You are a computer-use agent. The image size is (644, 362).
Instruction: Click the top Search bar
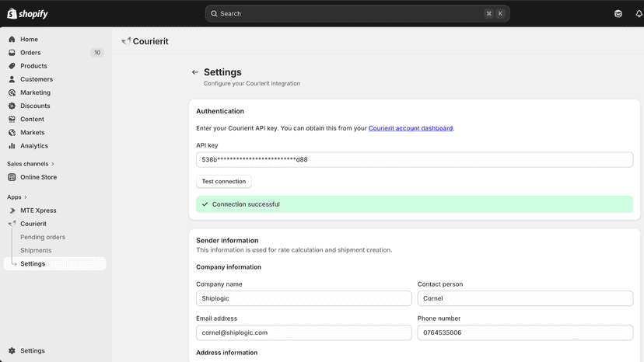[x=357, y=13]
